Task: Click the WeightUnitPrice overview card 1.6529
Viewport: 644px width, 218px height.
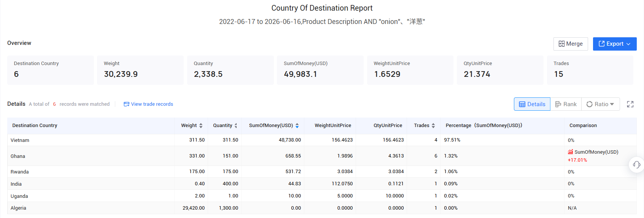Action: (410, 70)
